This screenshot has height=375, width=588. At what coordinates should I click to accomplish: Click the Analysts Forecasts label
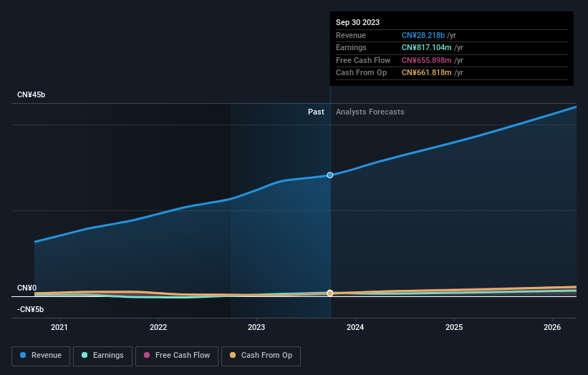[x=370, y=112]
